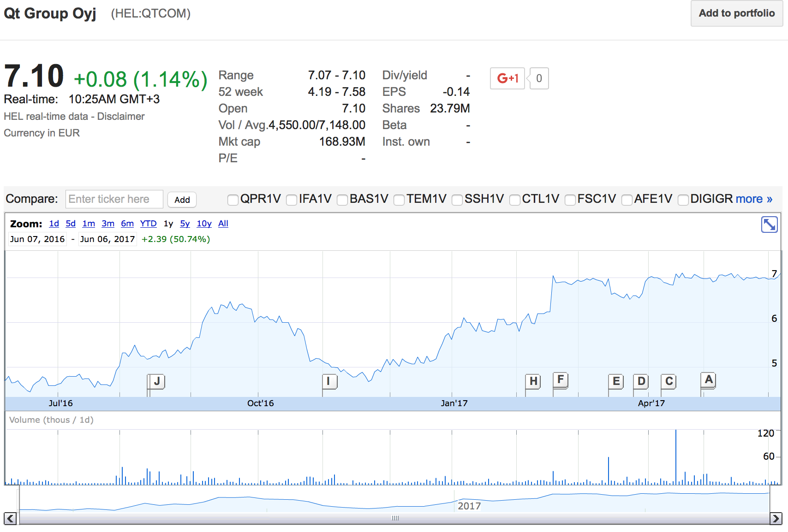Check the SSH1V compare checkbox
The width and height of the screenshot is (788, 532).
(x=457, y=200)
